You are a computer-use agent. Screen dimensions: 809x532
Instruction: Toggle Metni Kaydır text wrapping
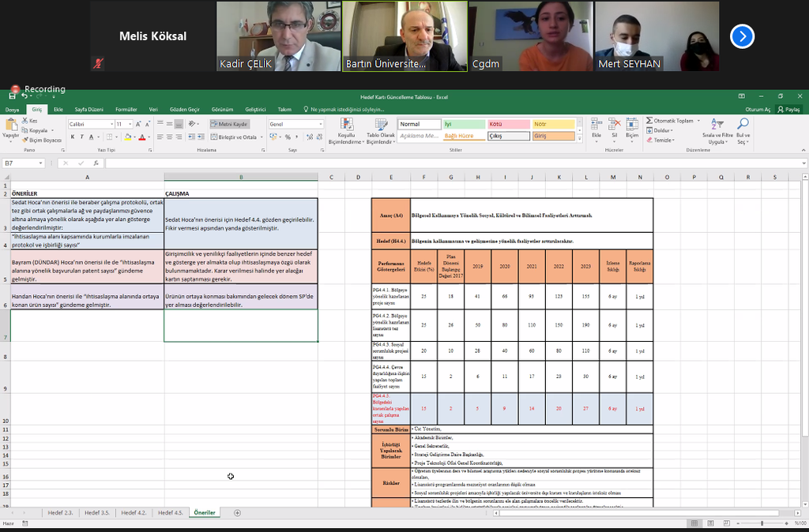pyautogui.click(x=229, y=124)
